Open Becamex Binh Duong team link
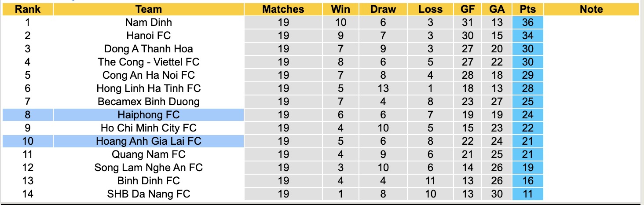This screenshot has height=205, width=644. (149, 102)
